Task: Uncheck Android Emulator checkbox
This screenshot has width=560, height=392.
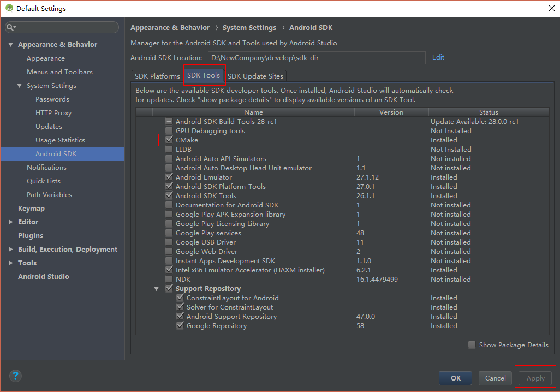Action: [169, 177]
